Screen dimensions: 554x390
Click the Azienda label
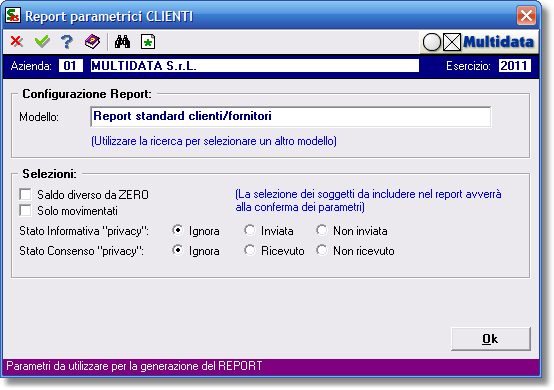(31, 66)
